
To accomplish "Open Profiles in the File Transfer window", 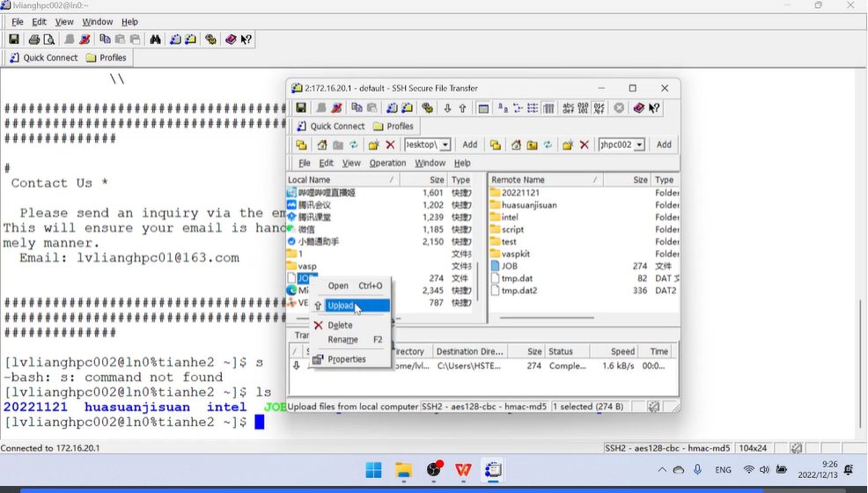I will click(394, 126).
